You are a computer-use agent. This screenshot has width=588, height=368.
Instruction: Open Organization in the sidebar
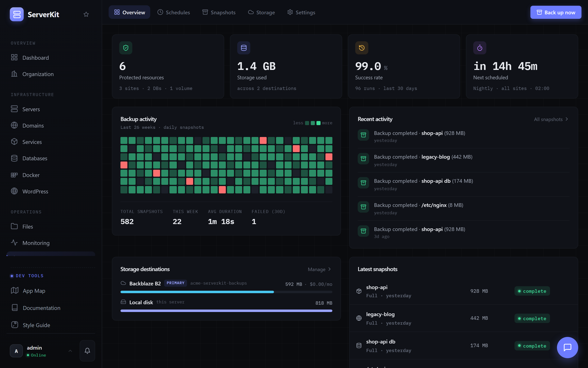coord(51,74)
